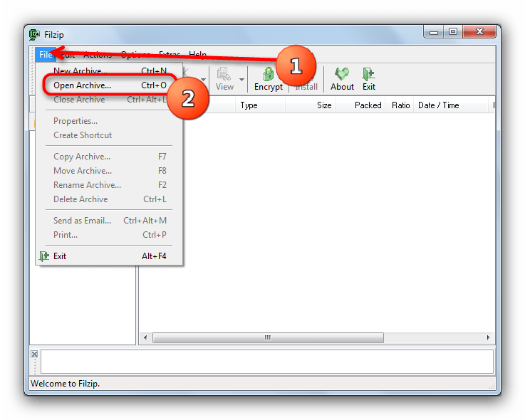Image resolution: width=525 pixels, height=420 pixels.
Task: Sort by the Packed column header
Action: point(360,105)
